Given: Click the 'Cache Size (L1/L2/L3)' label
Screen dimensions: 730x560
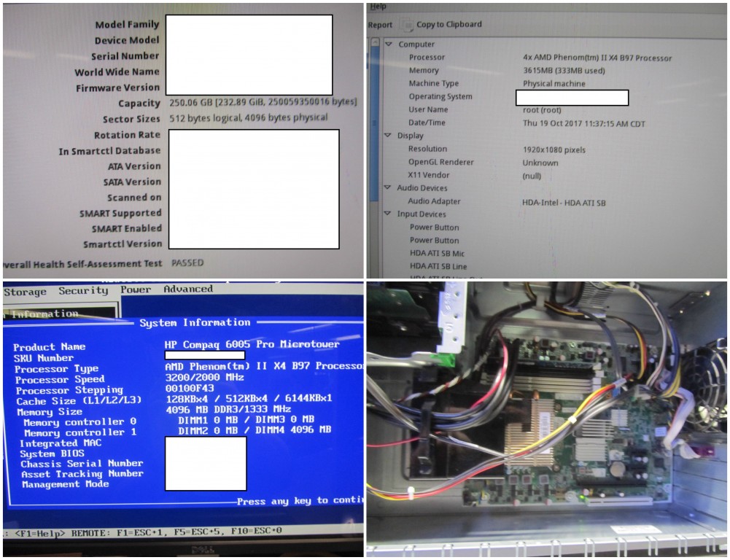Looking at the screenshot, I should click(79, 401).
